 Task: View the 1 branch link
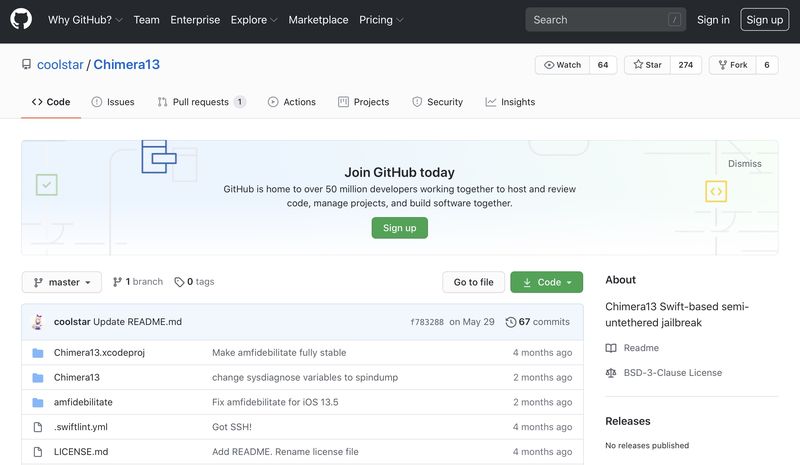(x=138, y=282)
